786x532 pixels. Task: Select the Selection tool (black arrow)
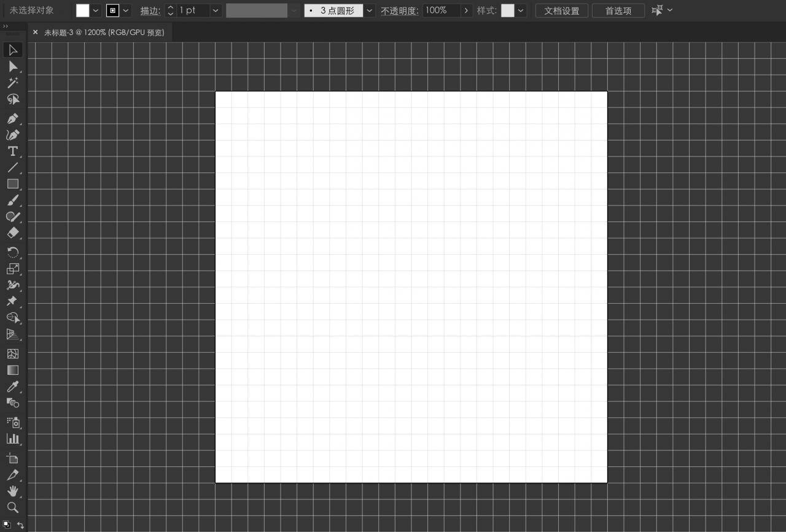click(13, 50)
